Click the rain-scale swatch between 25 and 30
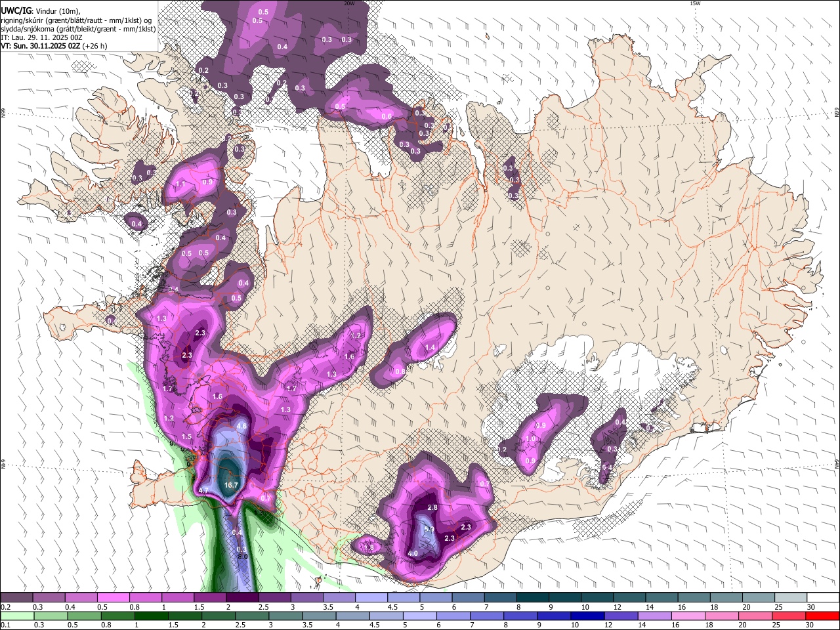Screen dimensions: 840x630 point(789,616)
